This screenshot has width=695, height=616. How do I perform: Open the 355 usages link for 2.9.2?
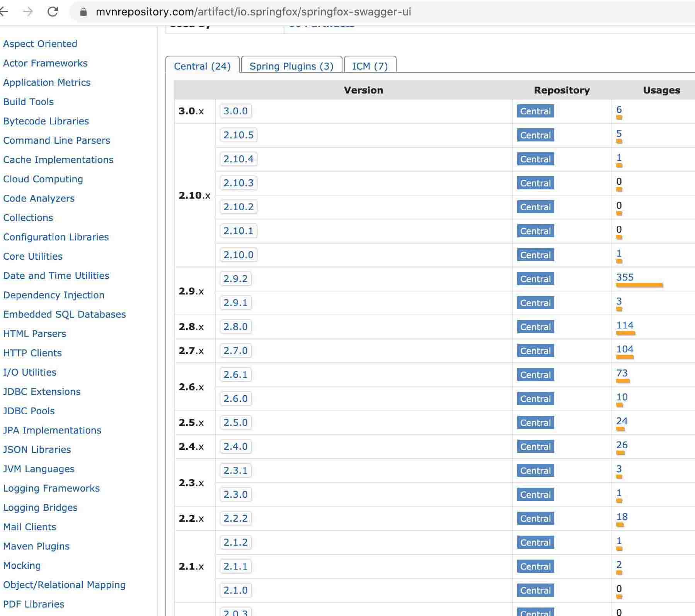[x=625, y=277]
